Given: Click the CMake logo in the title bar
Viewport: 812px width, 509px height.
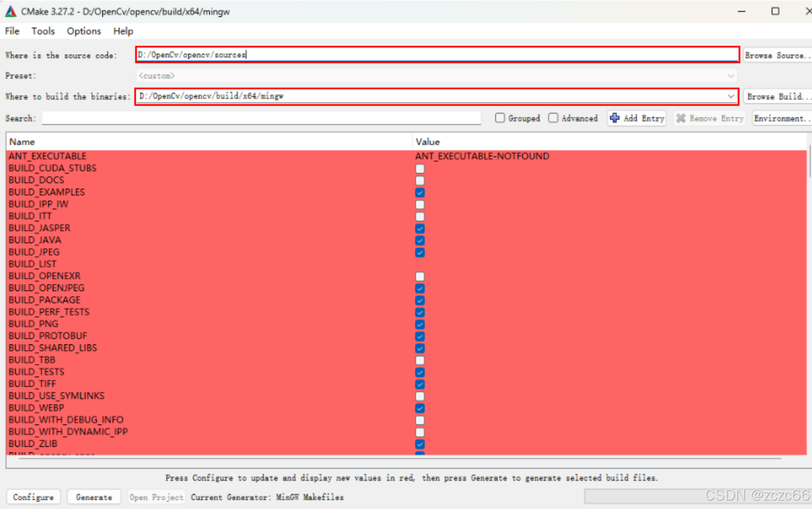Looking at the screenshot, I should click(x=10, y=10).
